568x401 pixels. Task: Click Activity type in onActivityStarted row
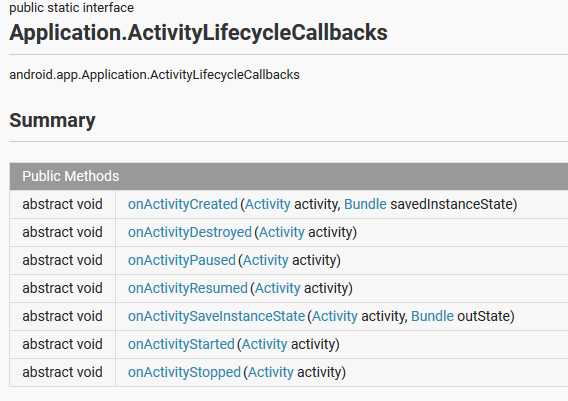coord(264,344)
